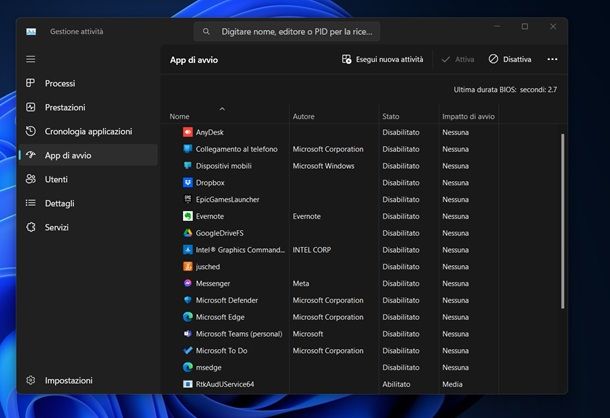
Task: Select the Microsoft To Do icon
Action: pyautogui.click(x=188, y=350)
